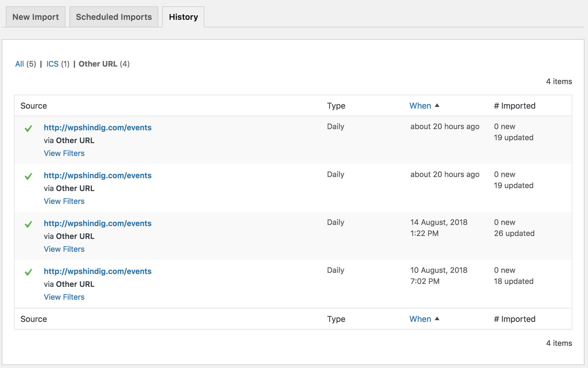Sort the table by the When column
This screenshot has width=588, height=368.
click(420, 105)
